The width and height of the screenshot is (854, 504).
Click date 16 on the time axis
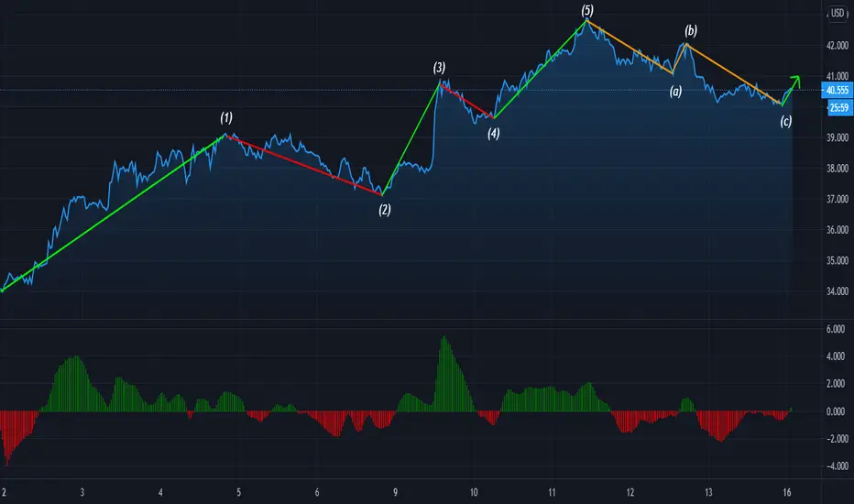tap(787, 493)
